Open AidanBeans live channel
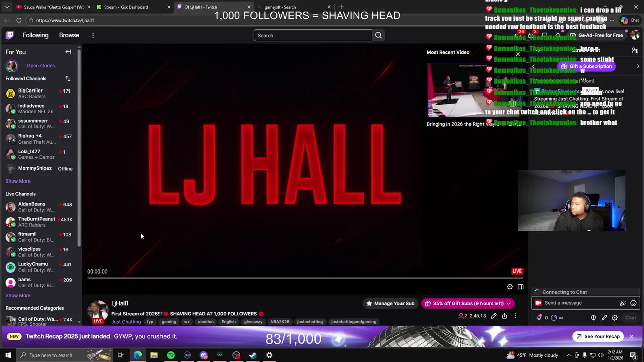 pos(39,207)
